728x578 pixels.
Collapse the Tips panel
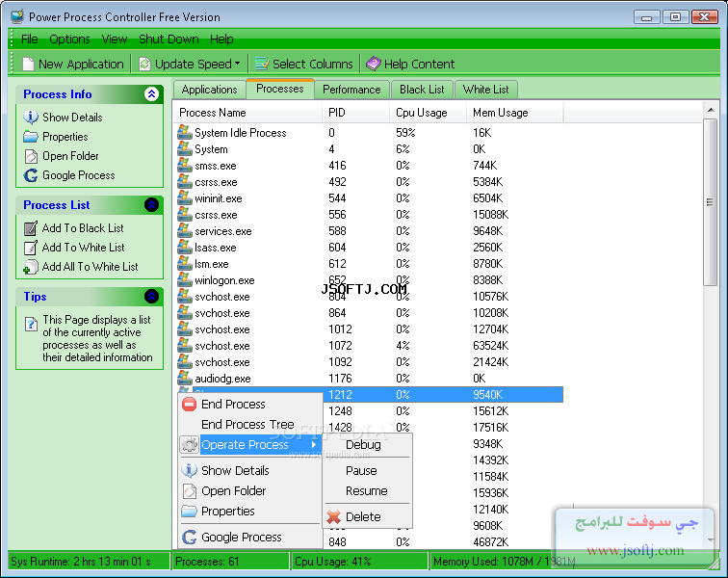(151, 297)
